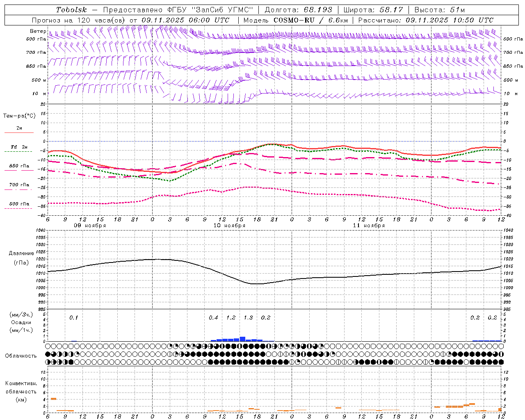Click the 'Облачность' cloudiness panel label
The image size is (525, 420).
pyautogui.click(x=21, y=356)
